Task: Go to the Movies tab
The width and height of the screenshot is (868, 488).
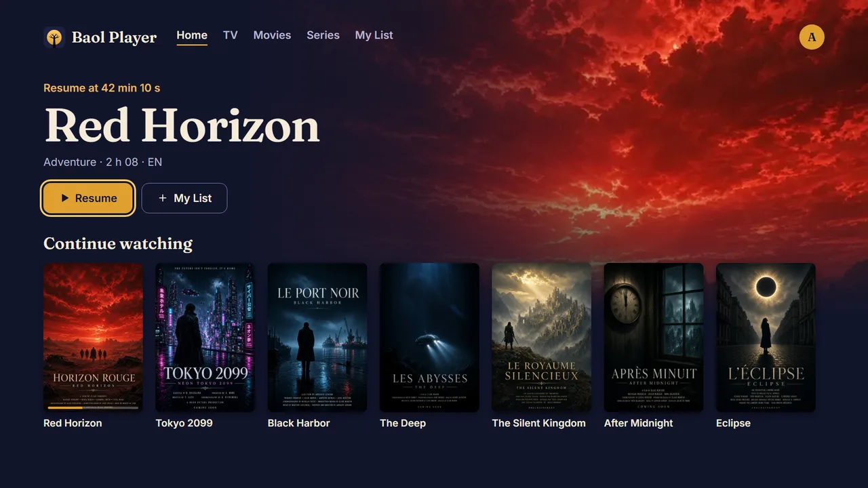Action: point(272,35)
